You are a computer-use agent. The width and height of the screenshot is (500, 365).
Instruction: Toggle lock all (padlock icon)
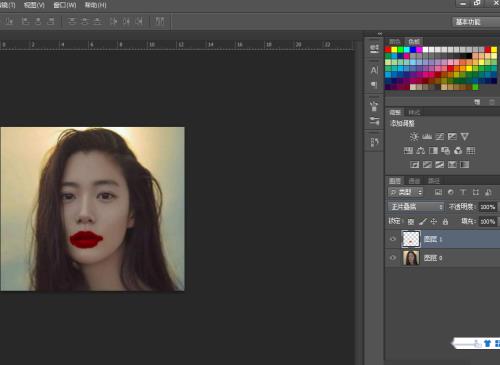click(445, 221)
